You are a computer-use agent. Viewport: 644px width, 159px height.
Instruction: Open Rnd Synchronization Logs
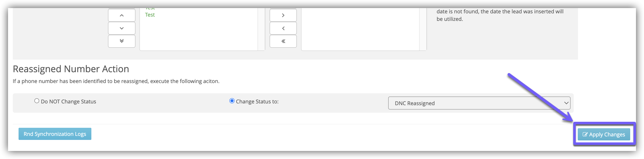point(55,134)
